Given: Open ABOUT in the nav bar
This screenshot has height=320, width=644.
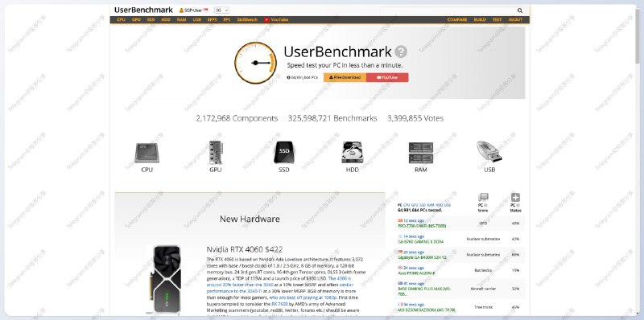Looking at the screenshot, I should click(515, 19).
